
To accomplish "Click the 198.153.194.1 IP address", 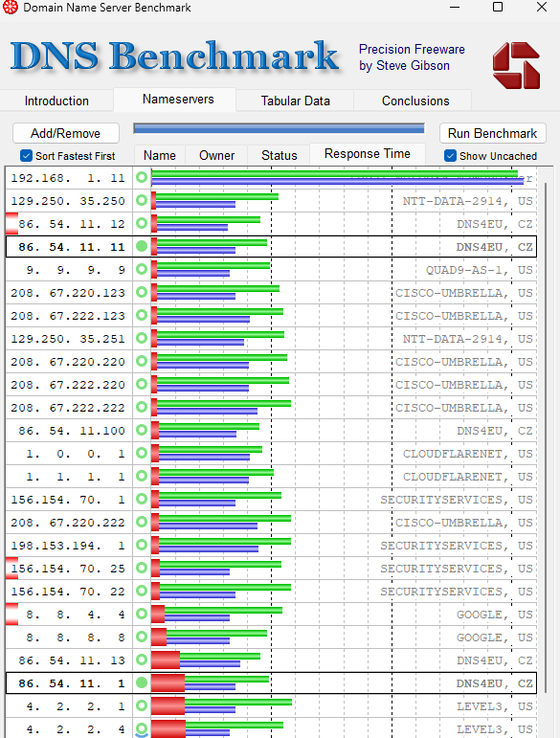I will click(x=68, y=546).
